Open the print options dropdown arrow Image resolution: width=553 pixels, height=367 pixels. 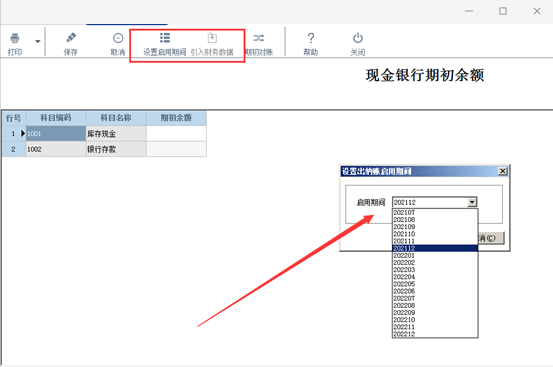38,42
